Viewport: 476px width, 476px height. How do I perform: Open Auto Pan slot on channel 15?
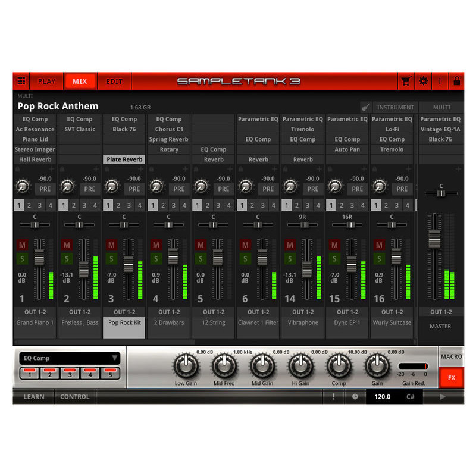click(x=347, y=149)
